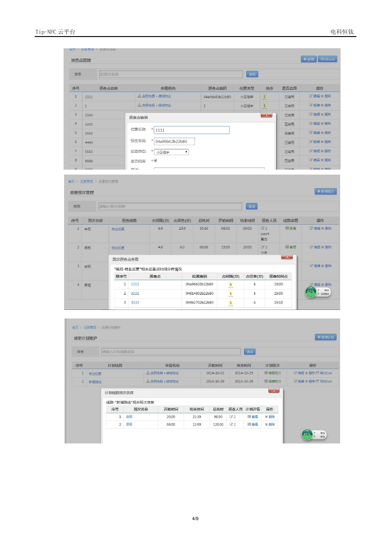
Task: Click the 首页 breadcrumb in 巡更班次管理 page
Action: (71, 181)
